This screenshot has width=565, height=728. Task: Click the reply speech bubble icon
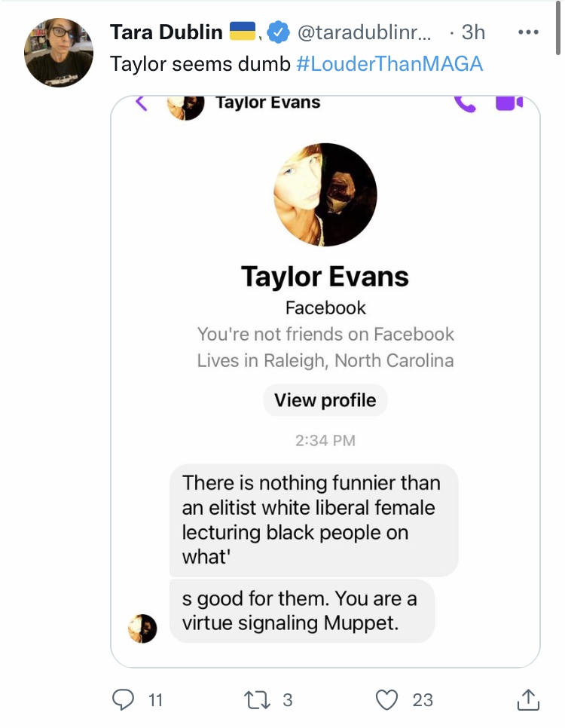pyautogui.click(x=123, y=699)
